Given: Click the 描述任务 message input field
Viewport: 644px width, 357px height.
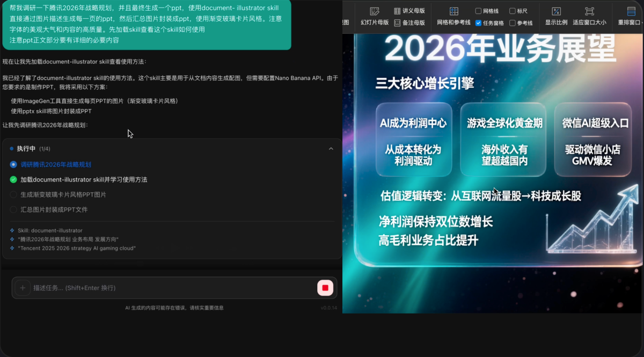Looking at the screenshot, I should 172,288.
